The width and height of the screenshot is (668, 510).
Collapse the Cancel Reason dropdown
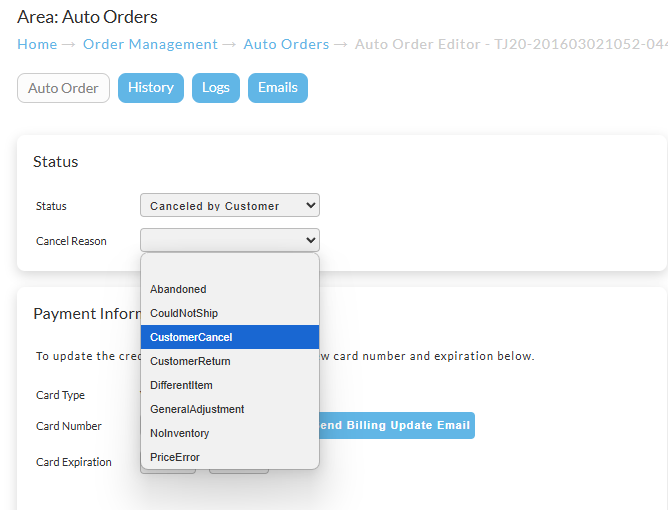pyautogui.click(x=230, y=240)
